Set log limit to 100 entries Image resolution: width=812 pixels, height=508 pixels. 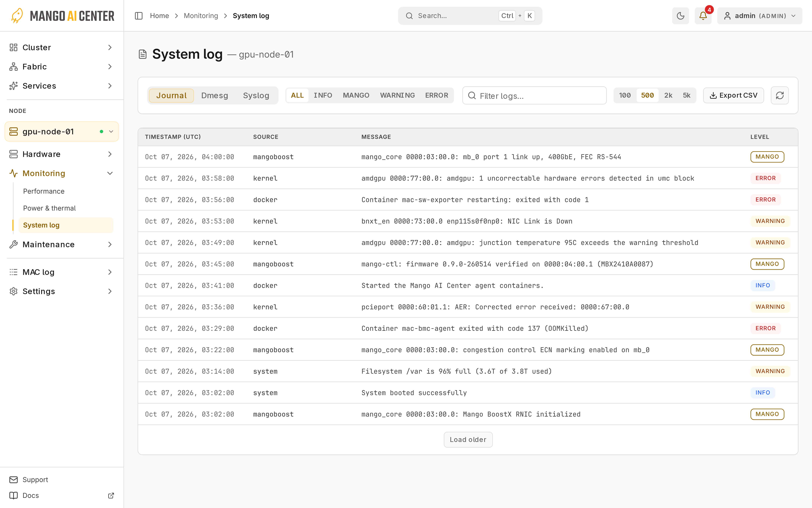[x=625, y=95]
